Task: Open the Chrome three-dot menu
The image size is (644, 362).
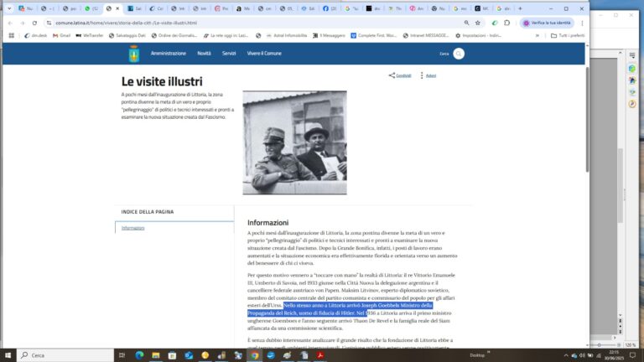Action: [x=584, y=23]
